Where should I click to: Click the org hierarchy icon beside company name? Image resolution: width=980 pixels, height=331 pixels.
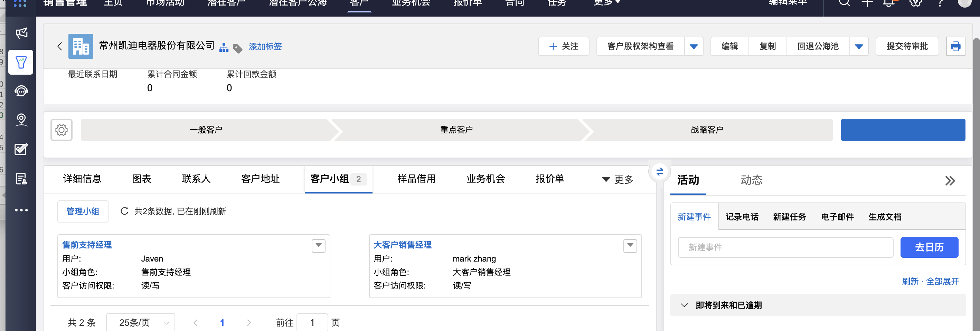point(224,48)
